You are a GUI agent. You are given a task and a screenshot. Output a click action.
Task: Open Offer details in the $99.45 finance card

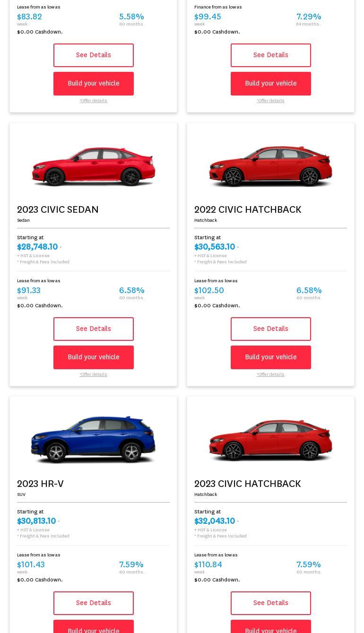[x=270, y=101]
